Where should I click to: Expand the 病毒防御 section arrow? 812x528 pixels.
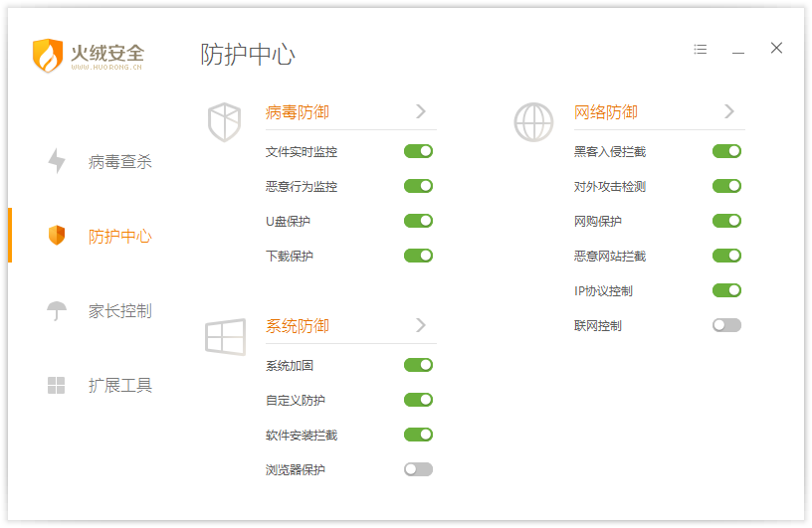[x=421, y=111]
